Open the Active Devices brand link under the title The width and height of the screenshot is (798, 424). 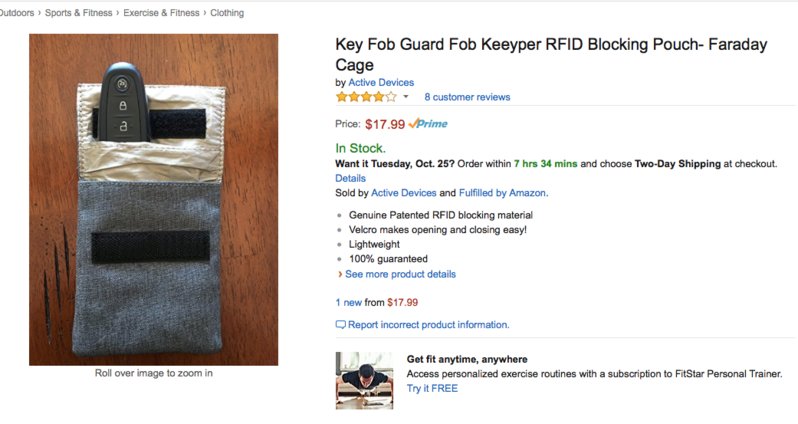(381, 82)
